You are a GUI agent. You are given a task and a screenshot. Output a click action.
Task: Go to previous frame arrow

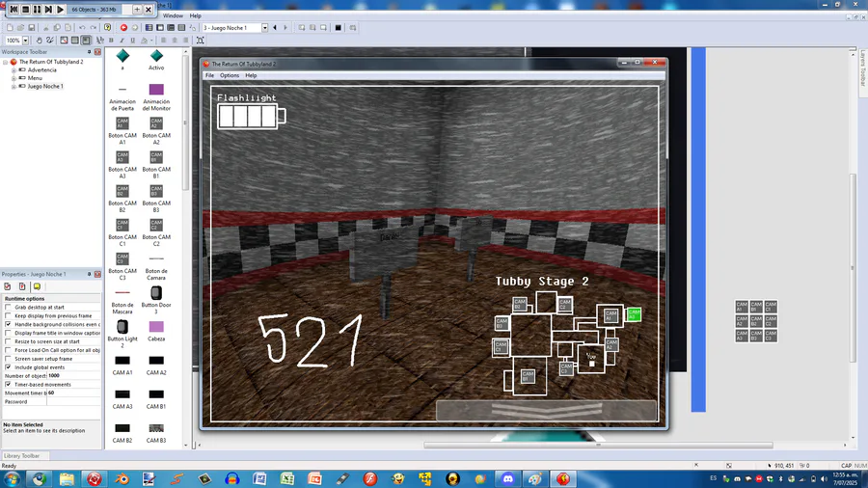click(275, 28)
